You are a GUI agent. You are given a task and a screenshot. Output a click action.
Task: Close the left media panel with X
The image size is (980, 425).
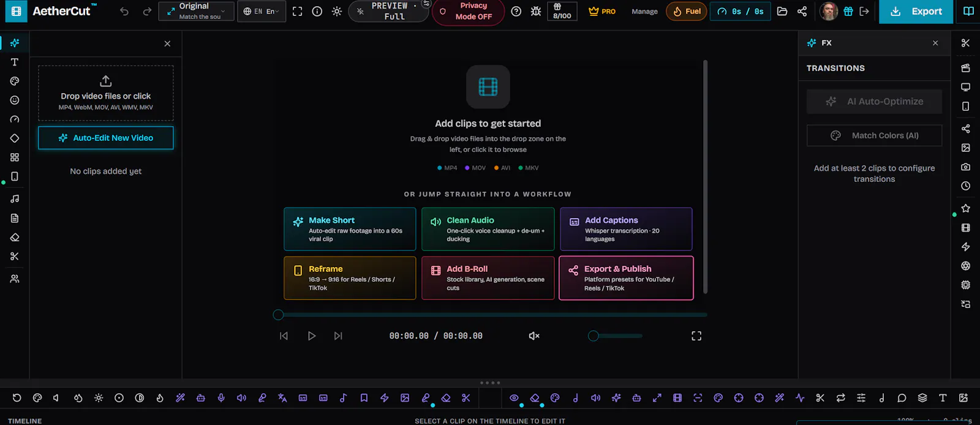coord(167,43)
